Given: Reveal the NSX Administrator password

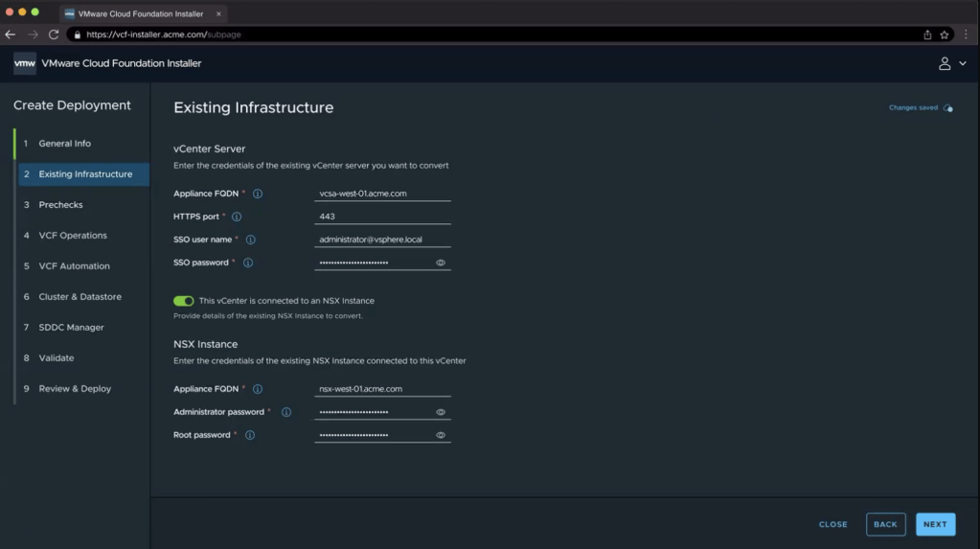Looking at the screenshot, I should 441,412.
